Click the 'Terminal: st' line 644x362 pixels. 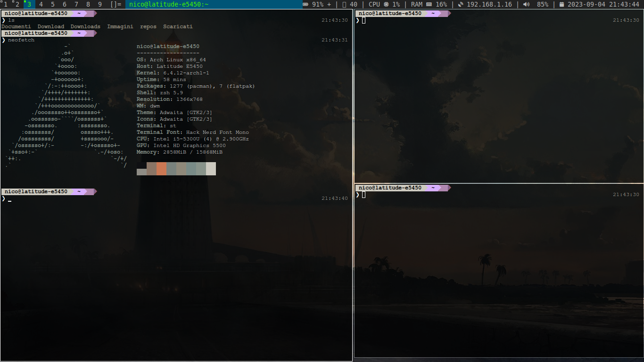tap(157, 126)
